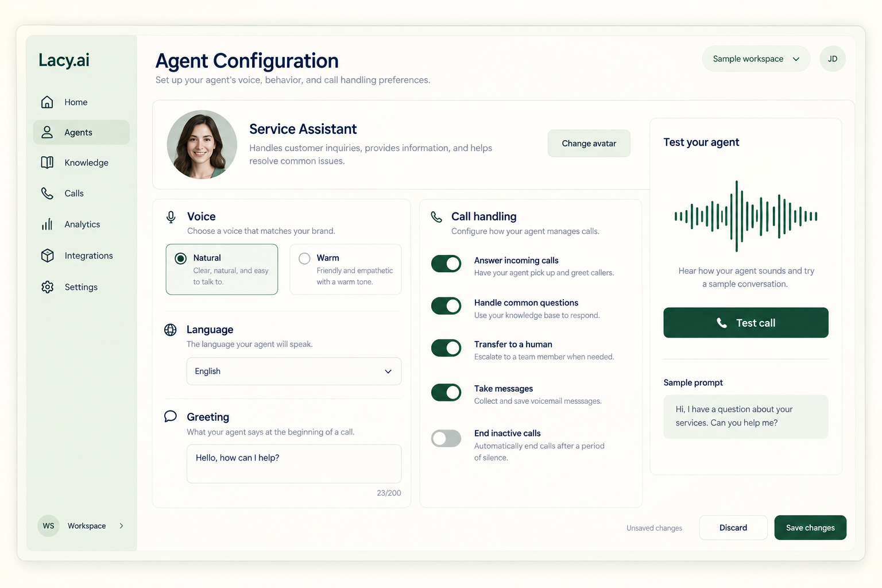Click the "Unsaved changes" status text

[x=655, y=528]
